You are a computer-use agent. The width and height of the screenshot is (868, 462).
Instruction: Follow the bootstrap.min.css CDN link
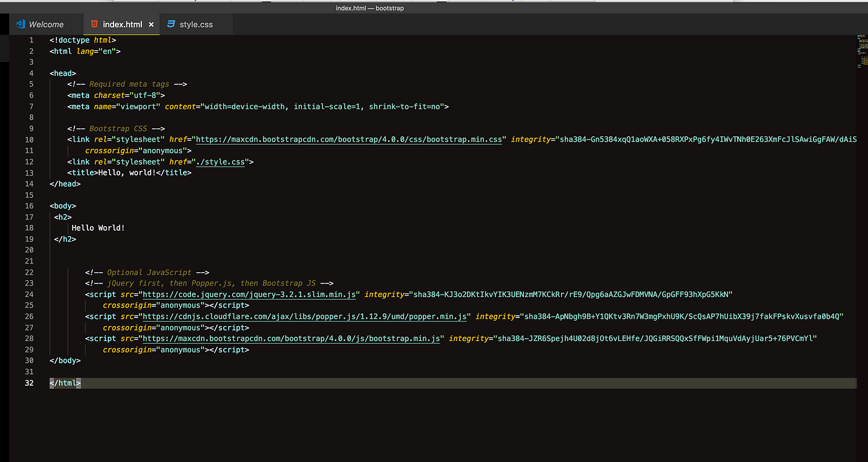[349, 140]
